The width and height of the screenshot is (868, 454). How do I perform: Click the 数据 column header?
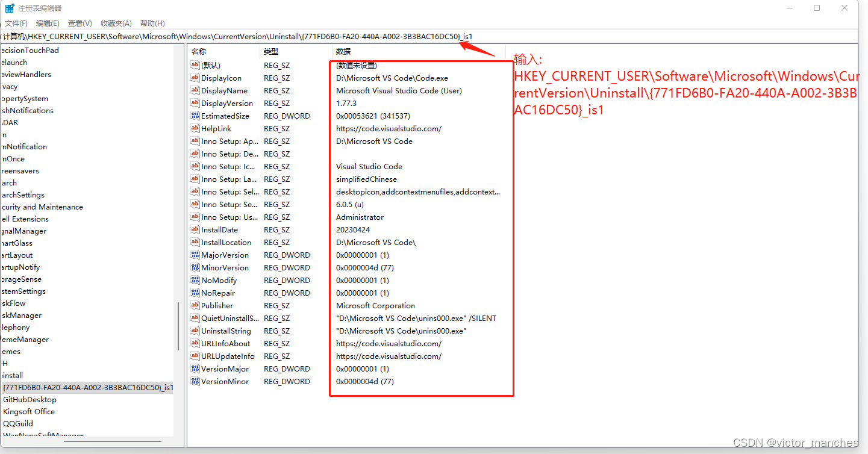343,52
